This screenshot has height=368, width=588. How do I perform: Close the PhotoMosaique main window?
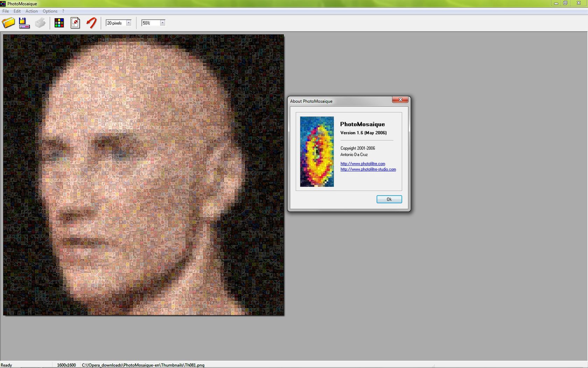(579, 3)
